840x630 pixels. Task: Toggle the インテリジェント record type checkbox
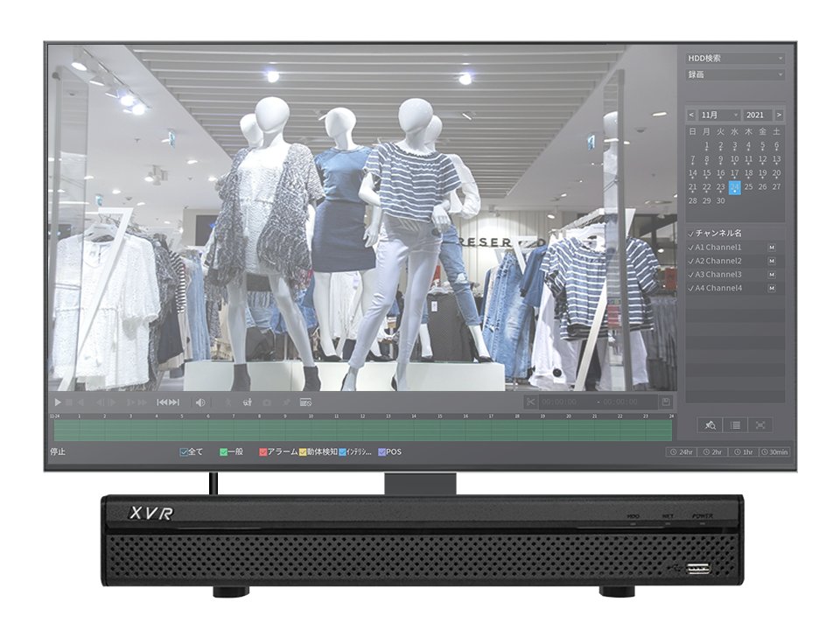342,452
